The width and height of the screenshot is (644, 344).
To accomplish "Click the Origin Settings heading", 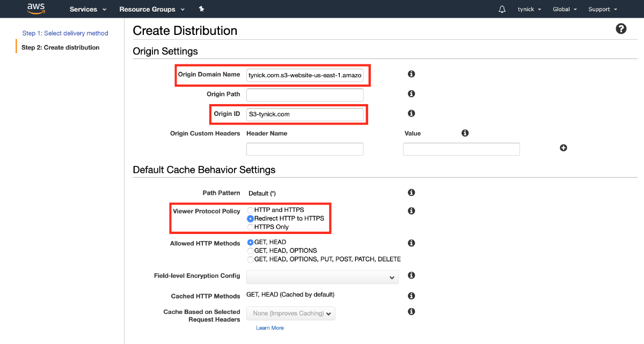I will pyautogui.click(x=165, y=52).
